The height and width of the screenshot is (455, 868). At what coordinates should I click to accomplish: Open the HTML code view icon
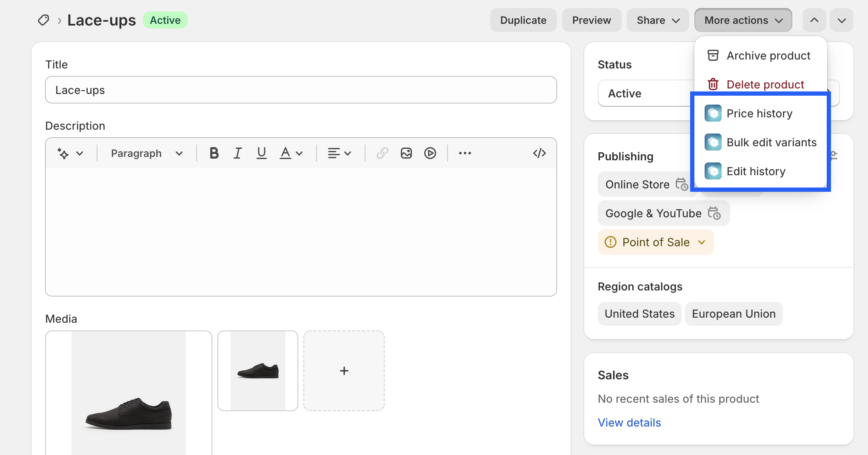coord(539,153)
